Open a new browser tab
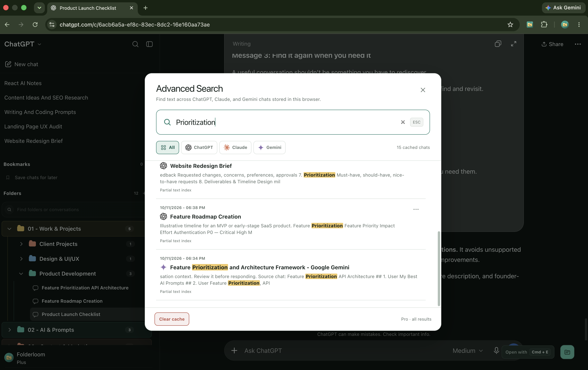 coord(146,8)
